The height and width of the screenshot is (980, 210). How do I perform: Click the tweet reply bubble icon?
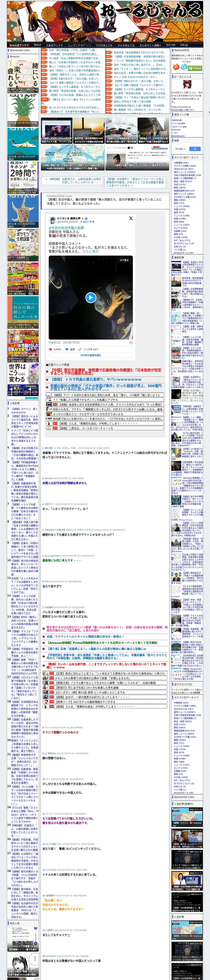click(67, 349)
